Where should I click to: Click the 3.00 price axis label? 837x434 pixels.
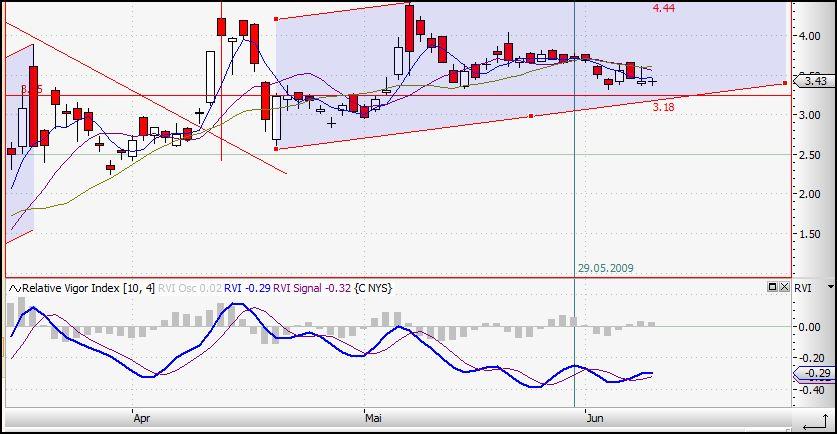click(x=810, y=115)
